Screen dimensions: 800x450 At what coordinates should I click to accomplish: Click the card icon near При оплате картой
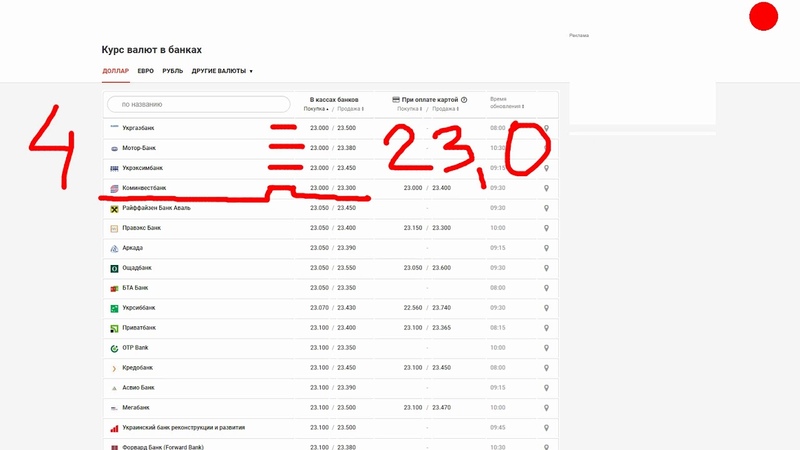click(396, 99)
